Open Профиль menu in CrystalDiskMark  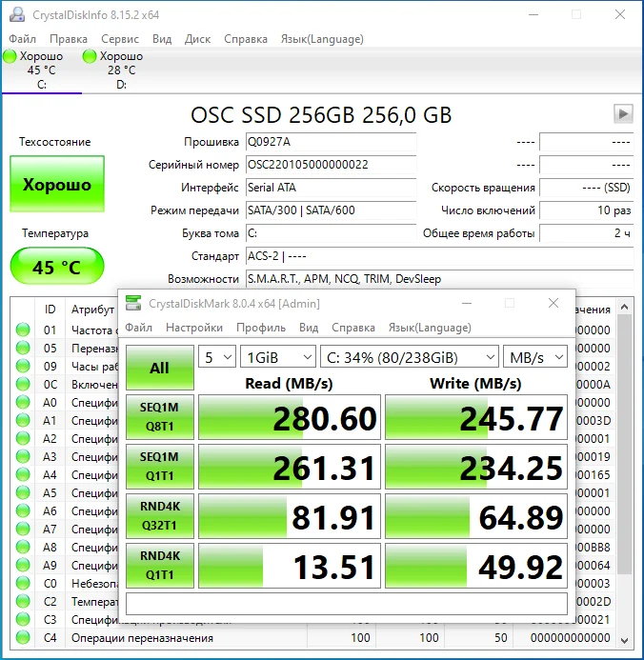click(x=261, y=328)
